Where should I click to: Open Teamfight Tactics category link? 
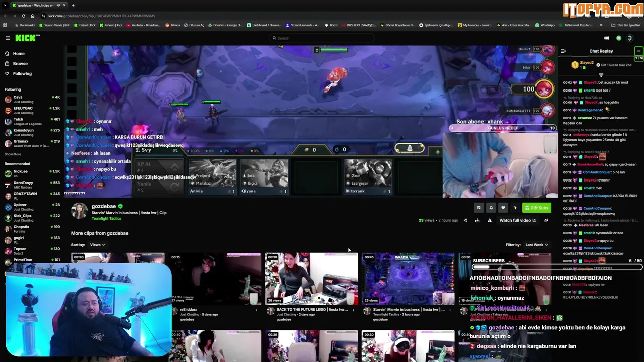click(106, 219)
